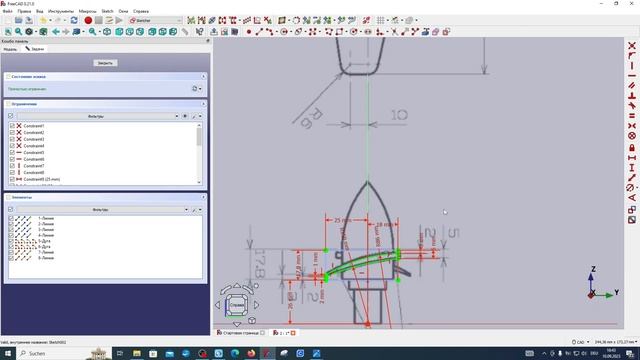Click the vertical constraint icon
Image resolution: width=640 pixels, height=360 pixels.
click(x=632, y=65)
